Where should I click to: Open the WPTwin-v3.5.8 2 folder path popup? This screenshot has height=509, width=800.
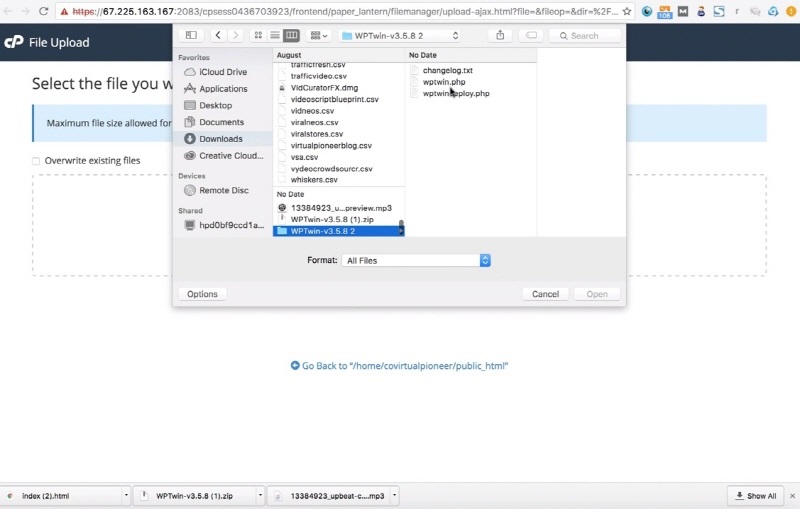point(400,36)
